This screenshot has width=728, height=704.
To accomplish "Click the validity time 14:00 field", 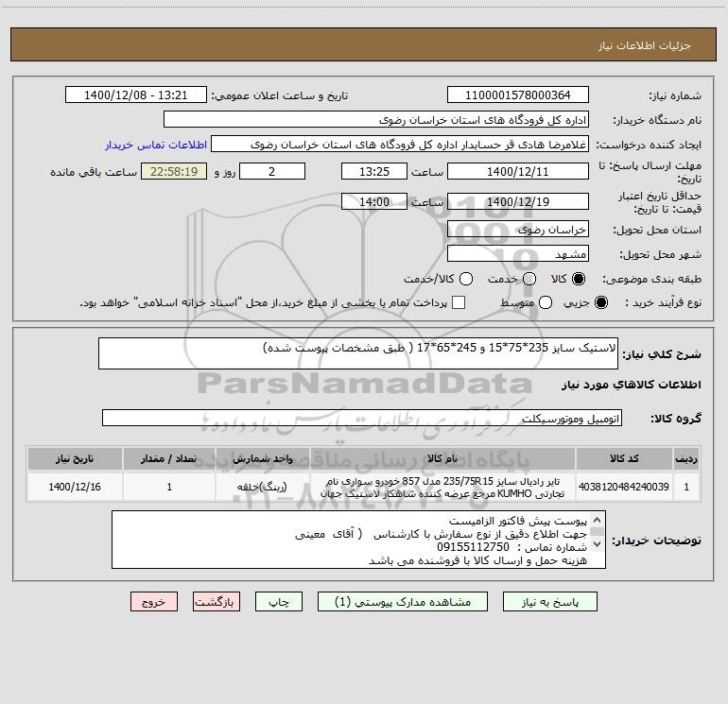I will (374, 201).
